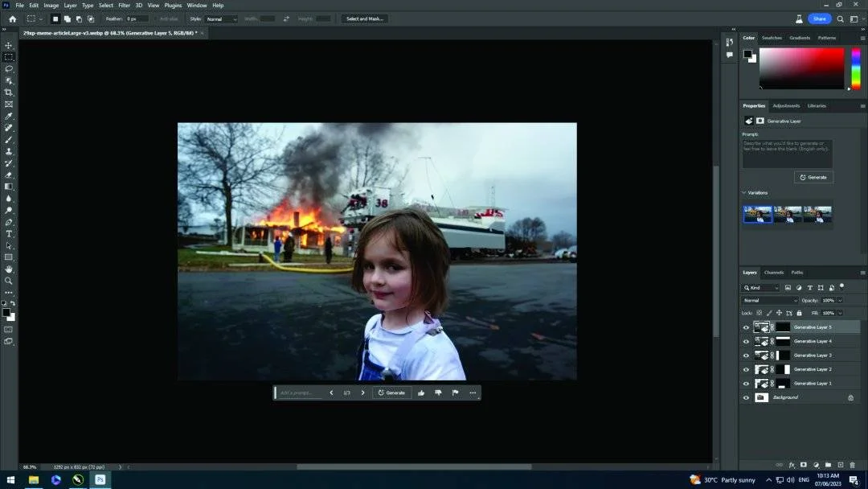Image resolution: width=868 pixels, height=489 pixels.
Task: Go to previous variation arrow in contextual bar
Action: 331,392
